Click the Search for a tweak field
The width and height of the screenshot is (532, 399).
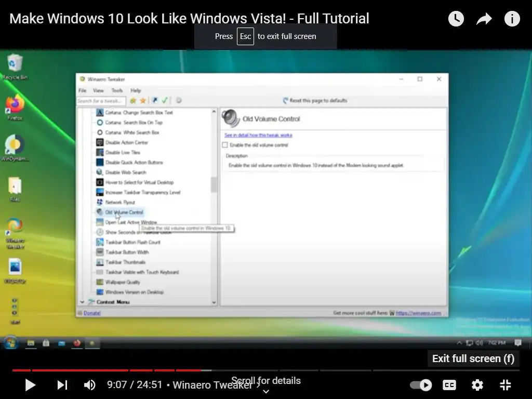click(x=101, y=101)
